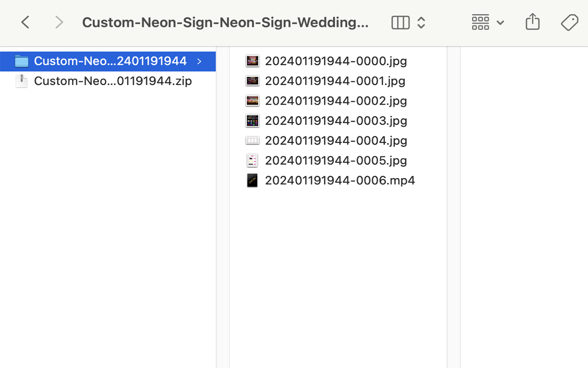Select file 202401191944-0004.jpg
The image size is (588, 368).
[x=336, y=140]
